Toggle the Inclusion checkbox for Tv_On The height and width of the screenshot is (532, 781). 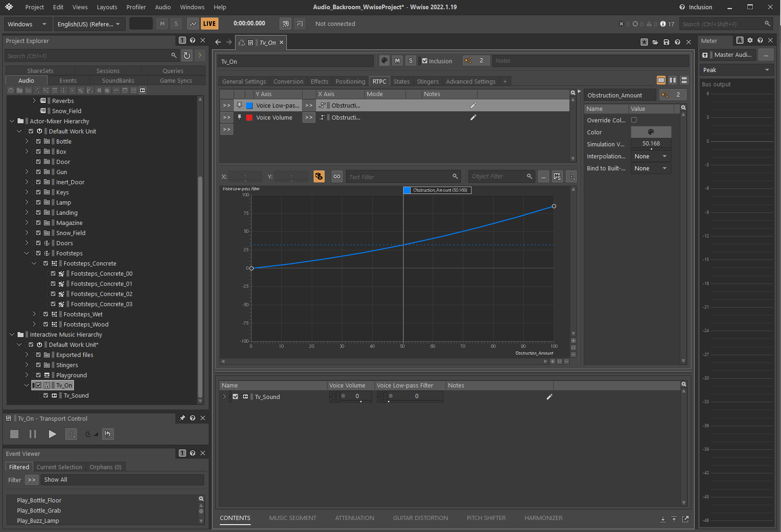point(424,60)
